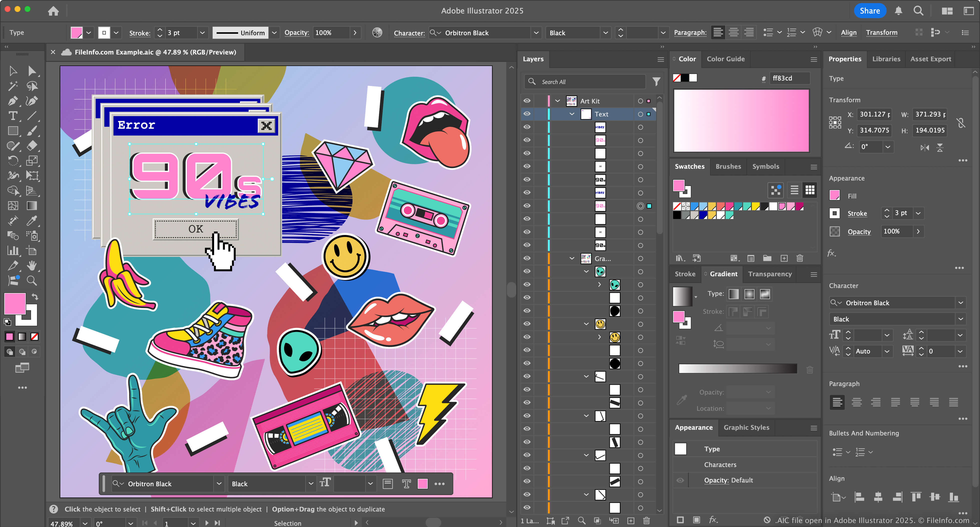
Task: Toggle Opacity visibility in Appearance panel
Action: [x=680, y=480]
